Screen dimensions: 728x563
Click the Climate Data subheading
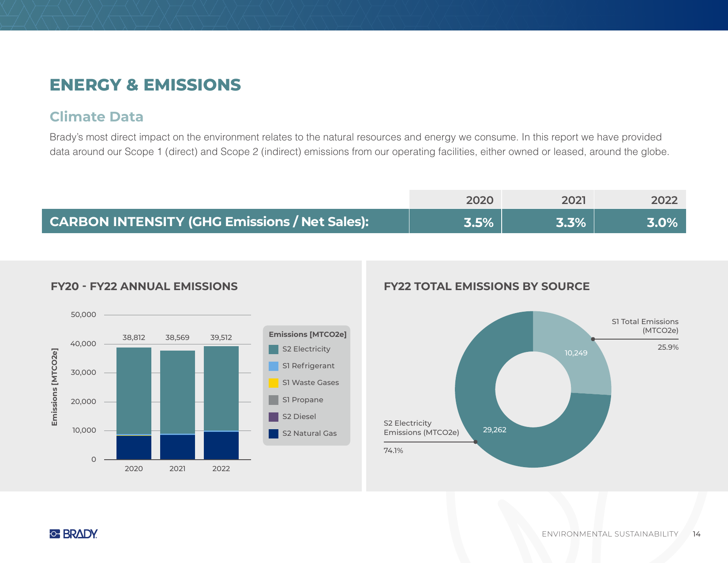(x=97, y=117)
